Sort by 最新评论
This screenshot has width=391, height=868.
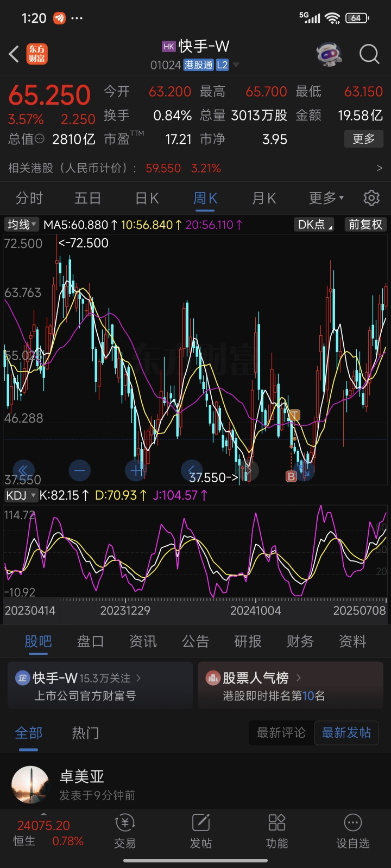pyautogui.click(x=281, y=733)
